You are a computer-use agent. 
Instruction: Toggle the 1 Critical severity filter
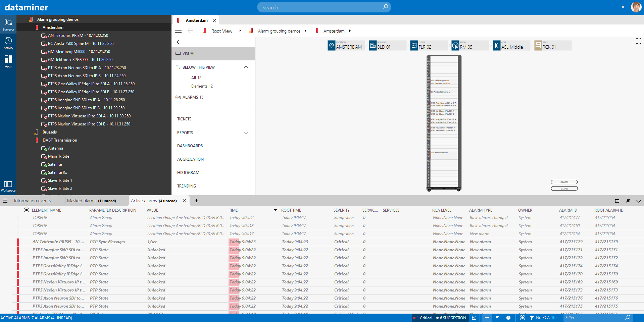coord(423,318)
